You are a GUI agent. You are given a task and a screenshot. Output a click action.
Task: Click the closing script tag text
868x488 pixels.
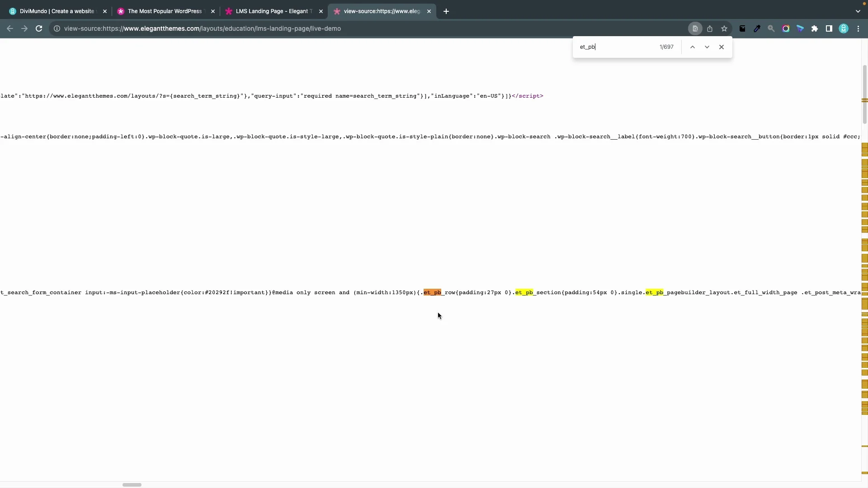pyautogui.click(x=528, y=96)
